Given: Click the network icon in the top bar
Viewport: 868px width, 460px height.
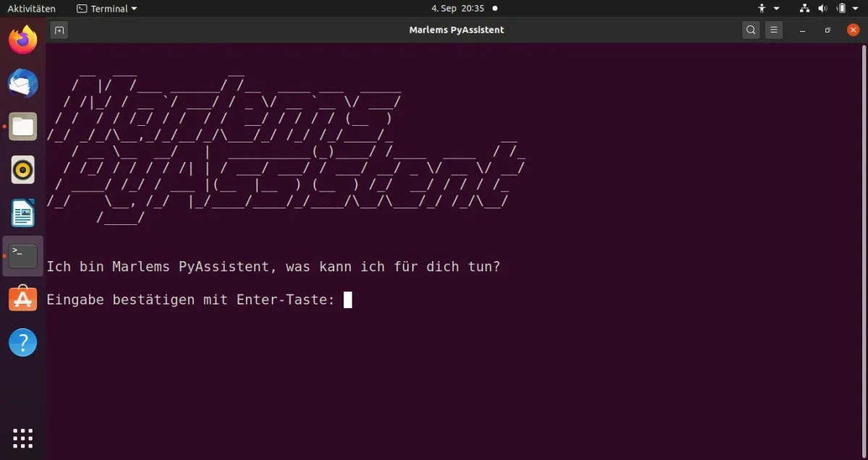Looking at the screenshot, I should click(x=805, y=9).
